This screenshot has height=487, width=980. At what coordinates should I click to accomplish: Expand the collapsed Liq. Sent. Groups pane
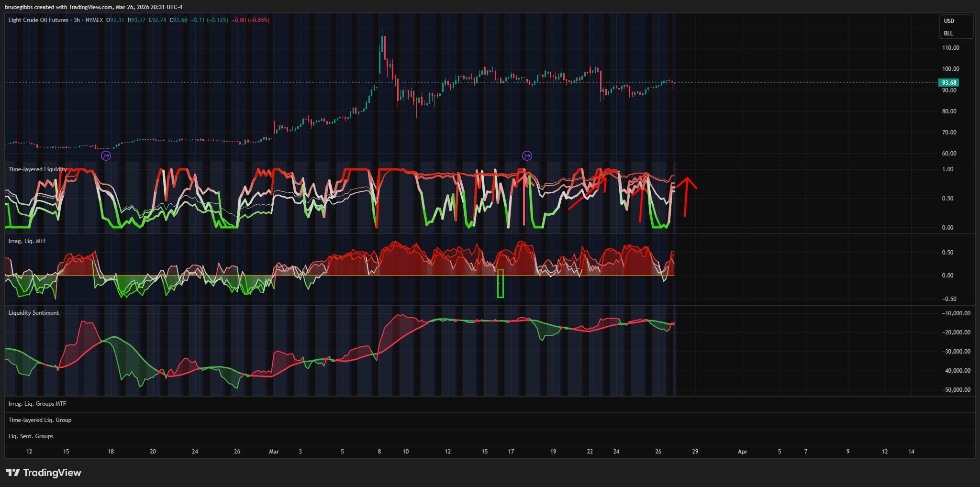[31, 436]
